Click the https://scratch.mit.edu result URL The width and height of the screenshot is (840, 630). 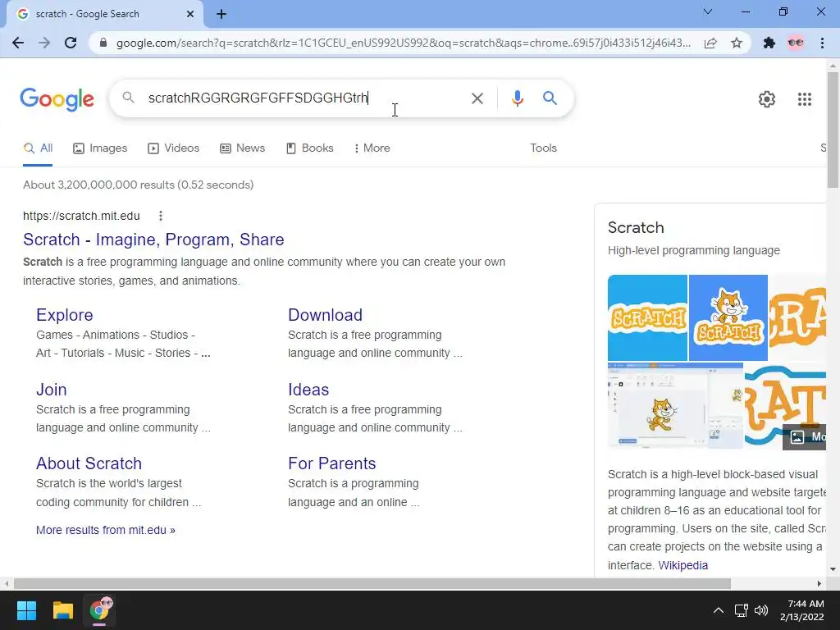pos(81,216)
